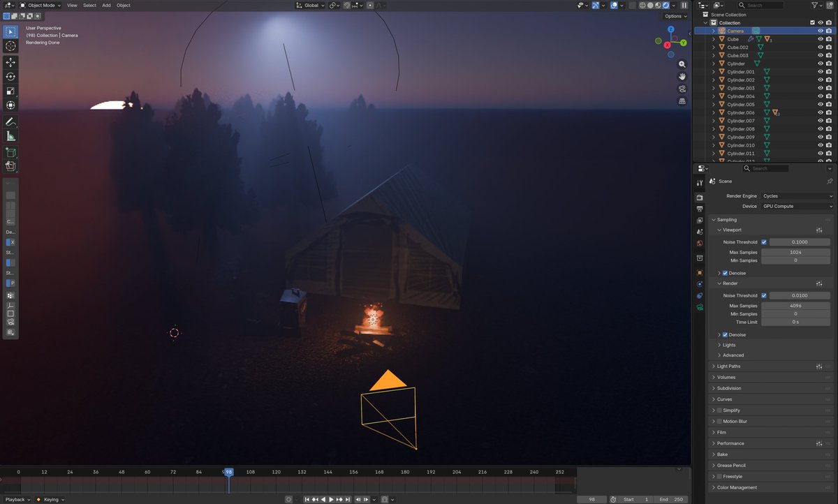
Task: Open the Object menu
Action: point(124,5)
